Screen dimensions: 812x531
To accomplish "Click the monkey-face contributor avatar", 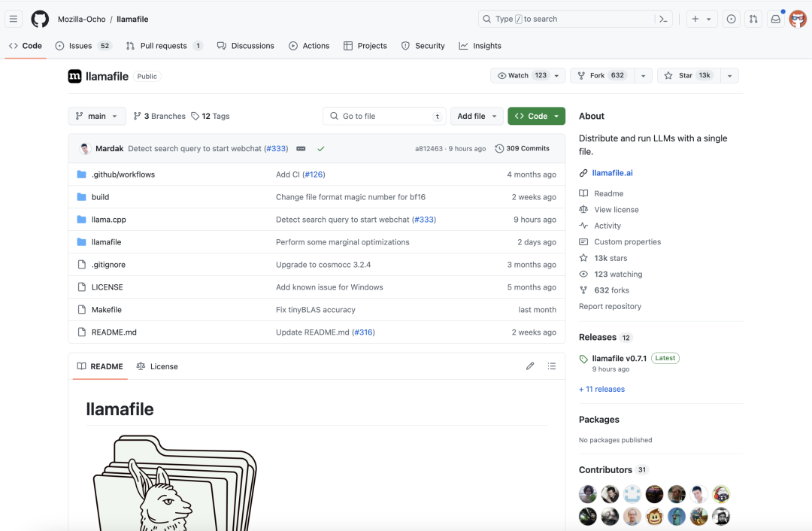I will [x=655, y=517].
